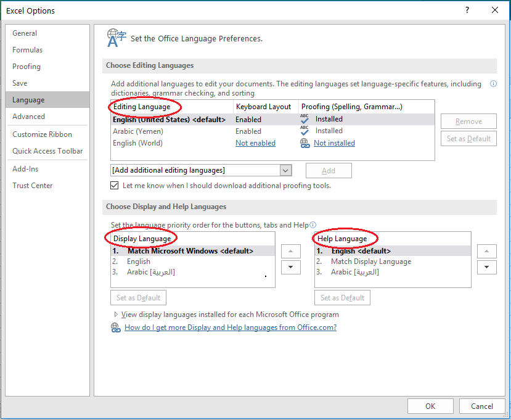Move help language down with arrow button

pyautogui.click(x=487, y=268)
